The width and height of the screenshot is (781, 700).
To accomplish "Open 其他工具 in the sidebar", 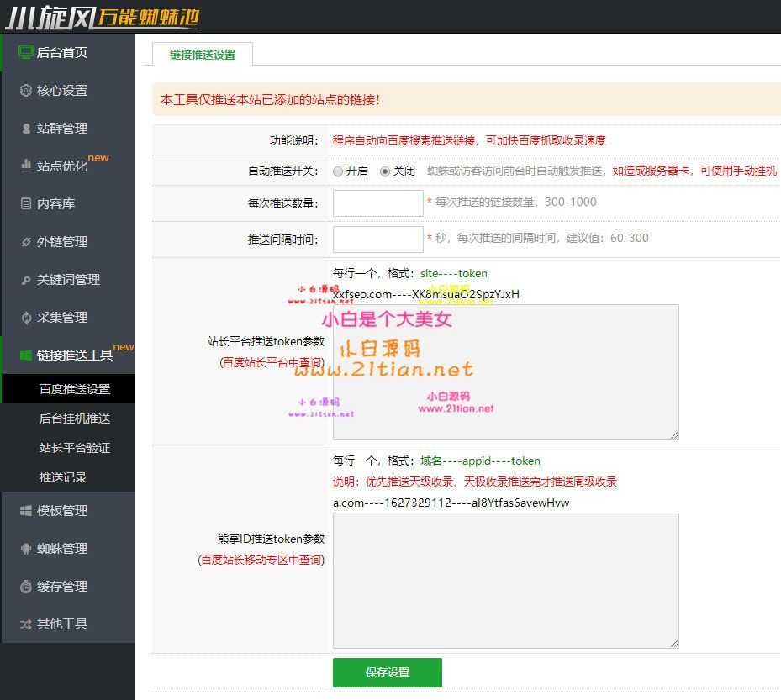I will [x=68, y=624].
